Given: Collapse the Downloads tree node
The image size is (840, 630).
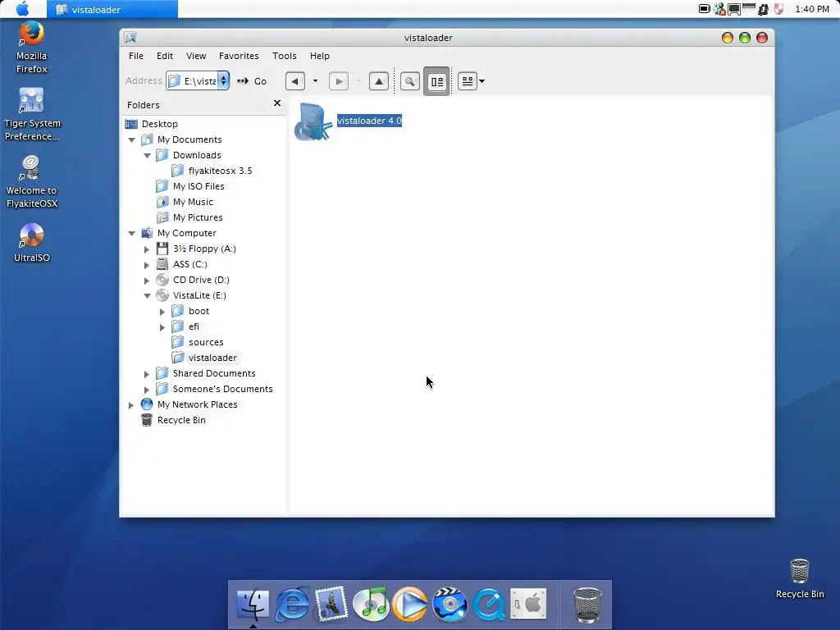Looking at the screenshot, I should pyautogui.click(x=147, y=155).
